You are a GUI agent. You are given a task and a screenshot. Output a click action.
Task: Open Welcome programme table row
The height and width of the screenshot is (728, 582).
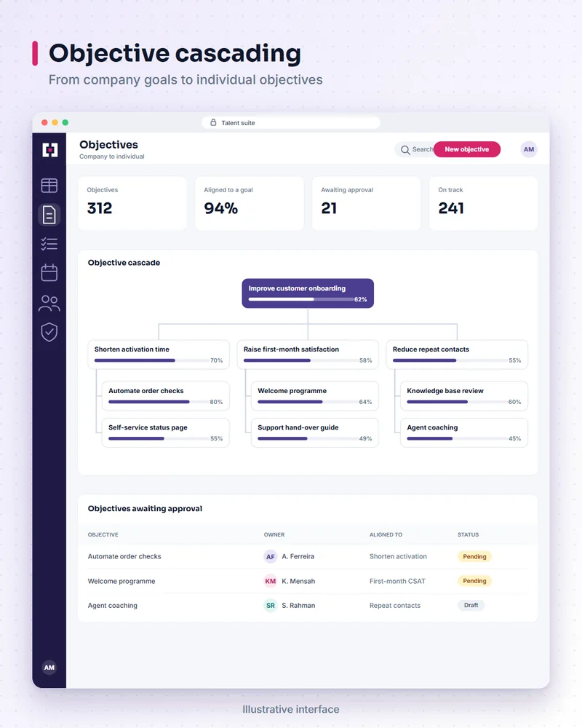308,581
